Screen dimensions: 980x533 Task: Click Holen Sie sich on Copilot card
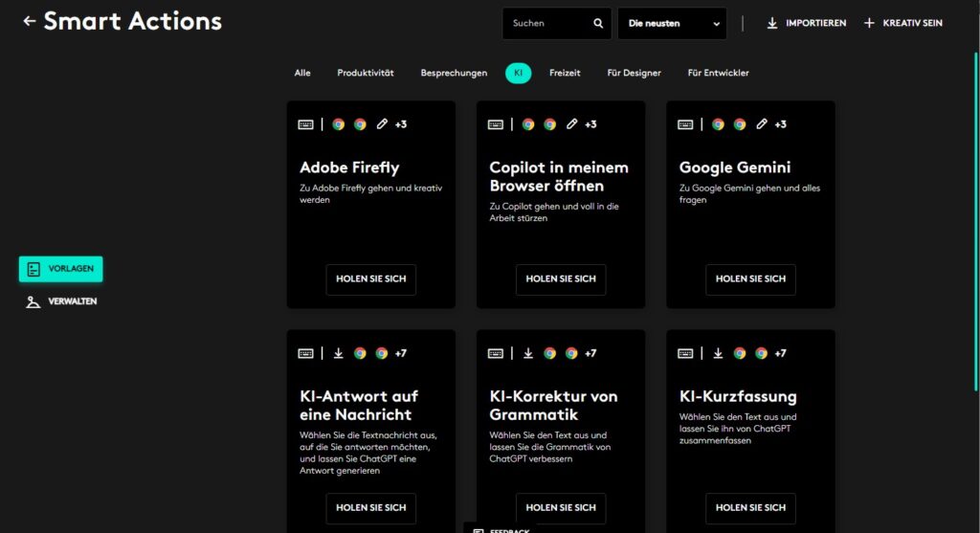point(561,279)
